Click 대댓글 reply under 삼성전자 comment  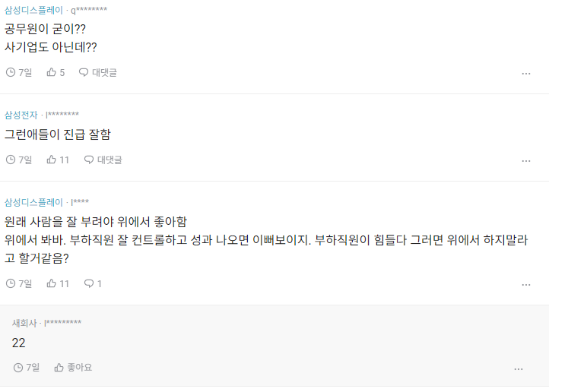[103, 160]
